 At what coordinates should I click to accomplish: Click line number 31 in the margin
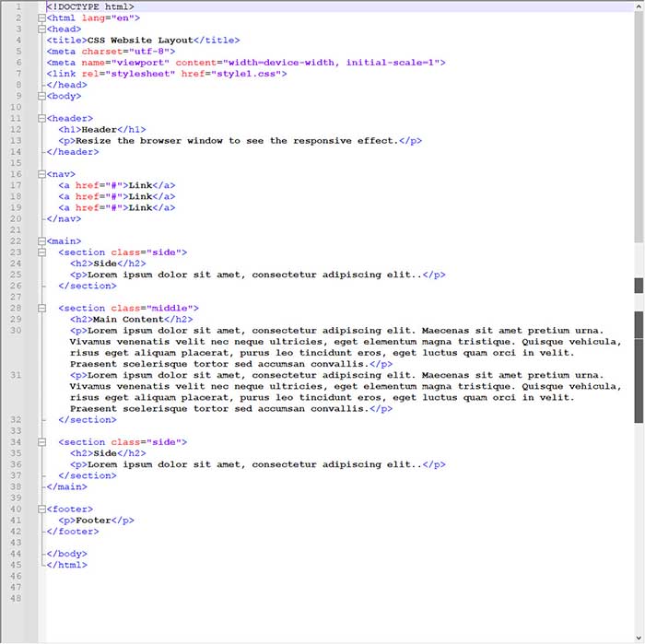(x=16, y=376)
